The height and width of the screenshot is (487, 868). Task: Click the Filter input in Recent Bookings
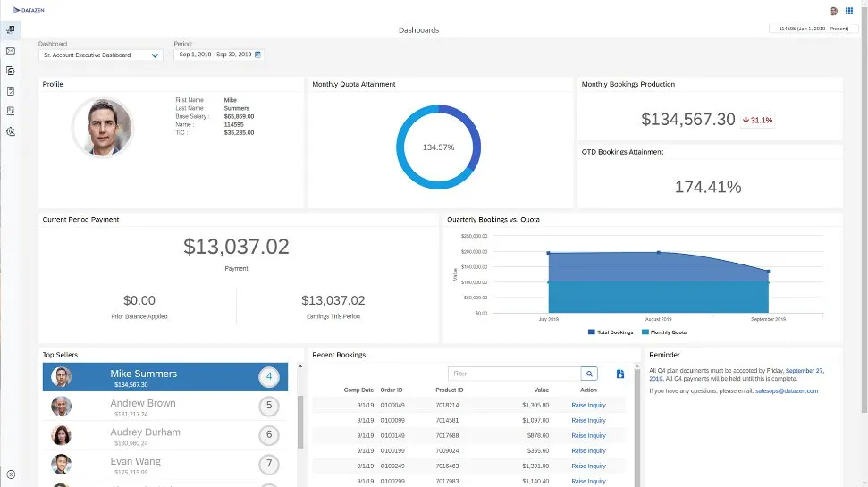click(514, 374)
